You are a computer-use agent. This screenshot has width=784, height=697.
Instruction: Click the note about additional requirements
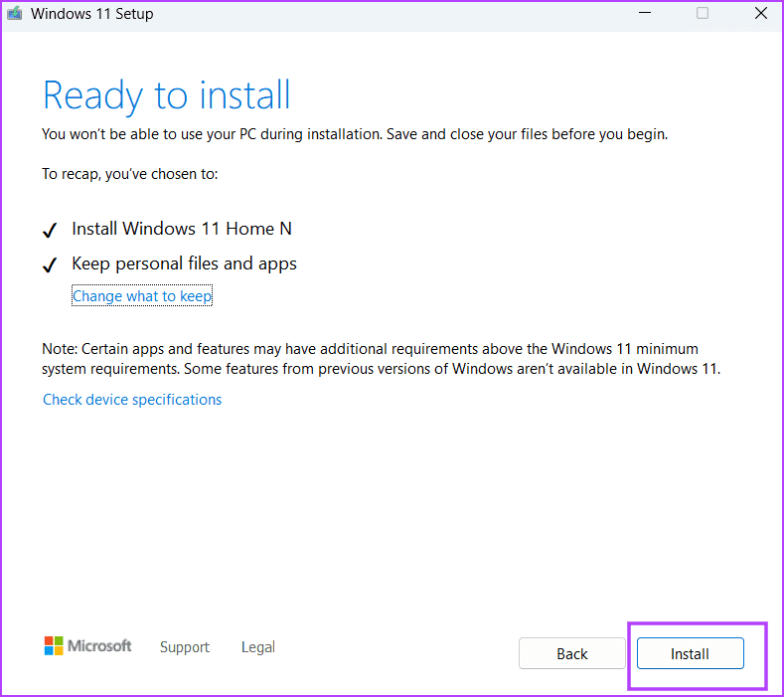(x=381, y=359)
